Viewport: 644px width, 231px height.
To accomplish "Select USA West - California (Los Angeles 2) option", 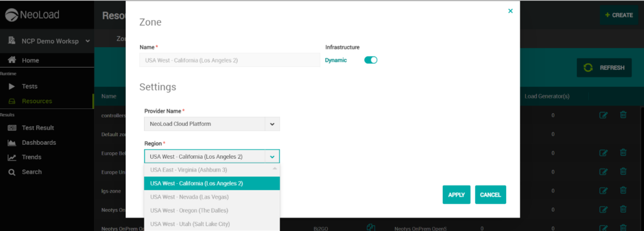I will click(211, 183).
